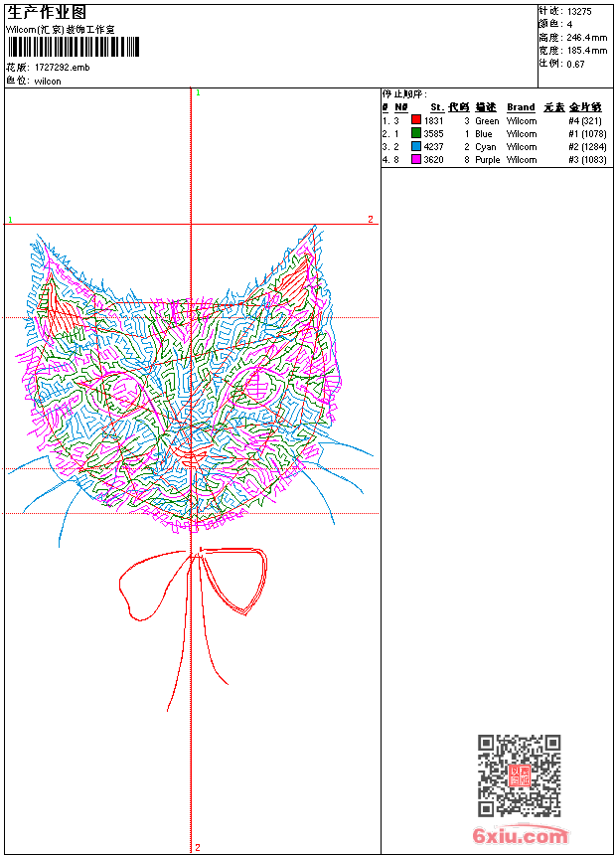Click the 1727292.emb file name text
This screenshot has height=855, width=616.
[62, 68]
